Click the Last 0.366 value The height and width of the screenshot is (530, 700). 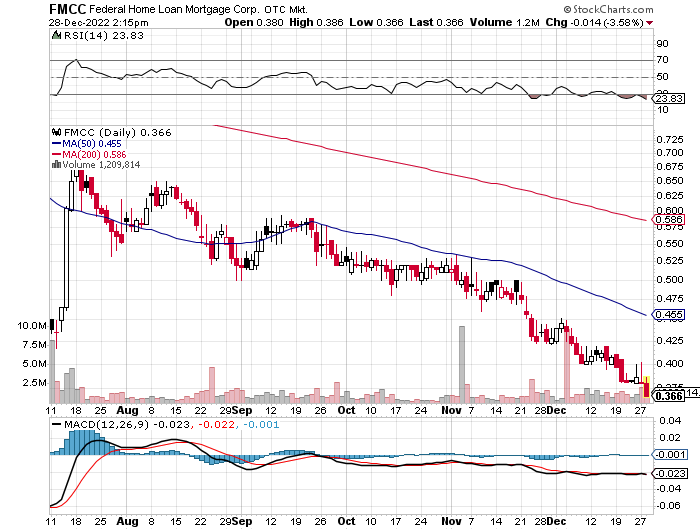(436, 22)
